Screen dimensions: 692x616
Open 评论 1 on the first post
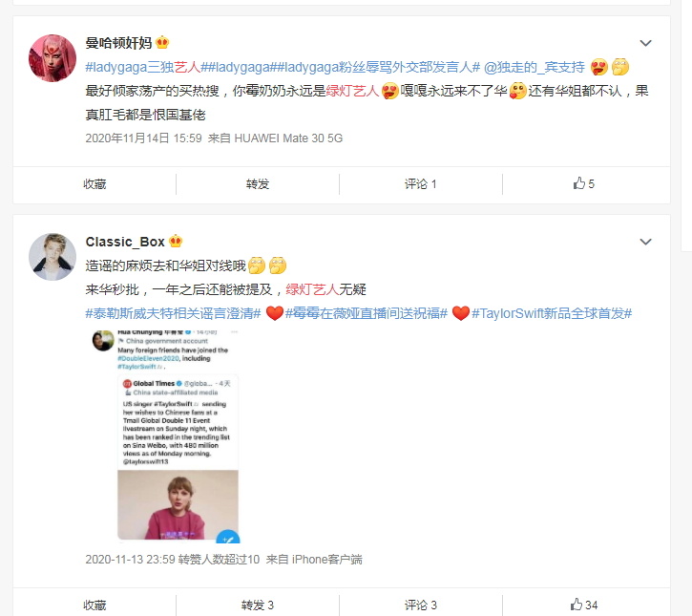(420, 183)
